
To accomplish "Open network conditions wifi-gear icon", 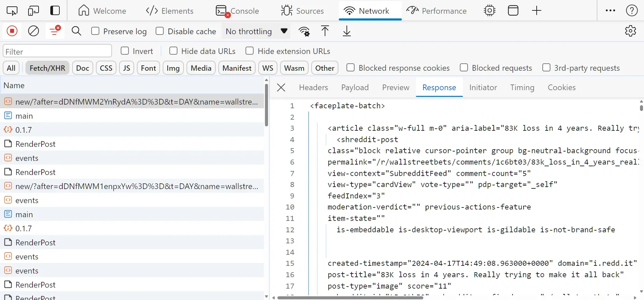I will coord(304,31).
